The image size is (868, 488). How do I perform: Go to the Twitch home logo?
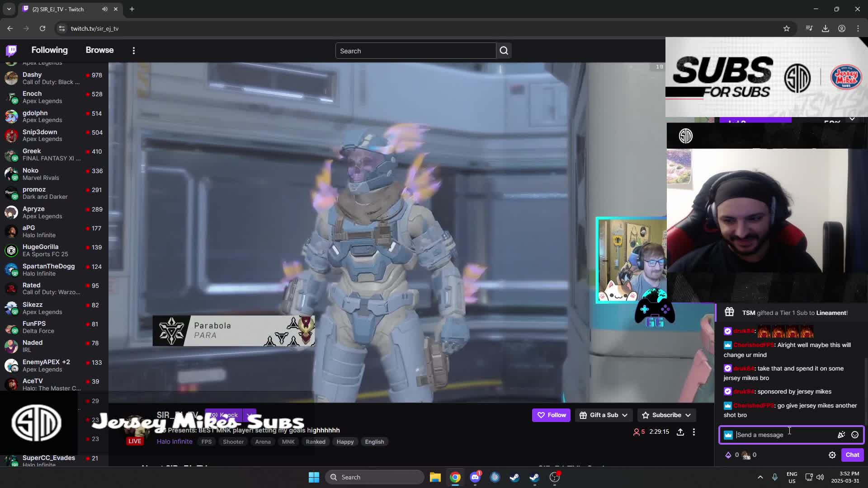coord(11,50)
